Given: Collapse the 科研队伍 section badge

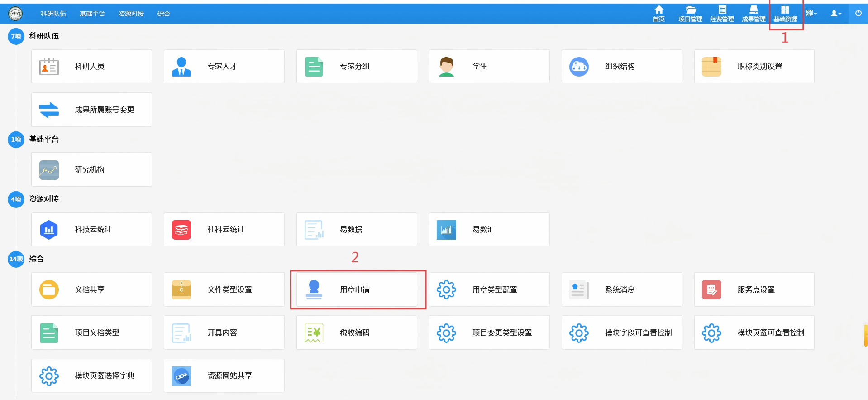Looking at the screenshot, I should pos(16,36).
